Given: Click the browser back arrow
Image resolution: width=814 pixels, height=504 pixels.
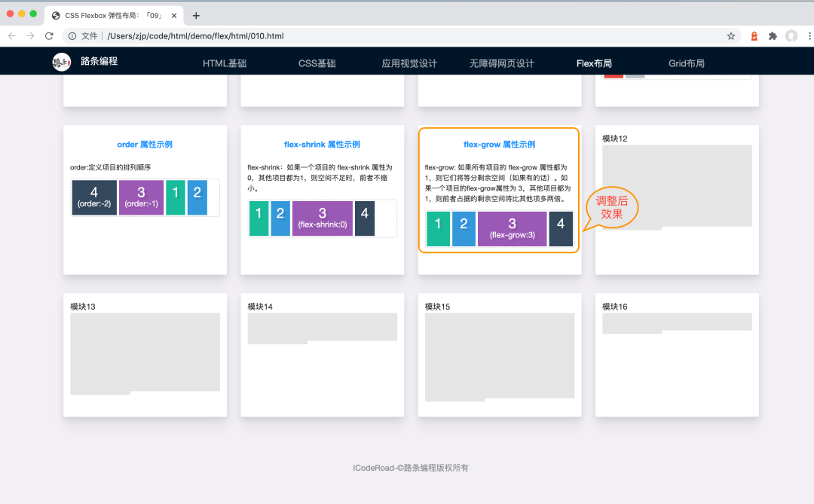Looking at the screenshot, I should (12, 36).
